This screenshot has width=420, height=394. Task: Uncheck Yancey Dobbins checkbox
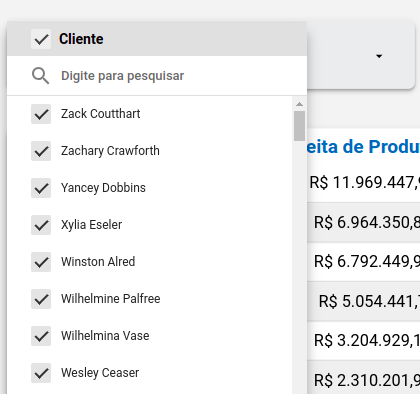[41, 188]
